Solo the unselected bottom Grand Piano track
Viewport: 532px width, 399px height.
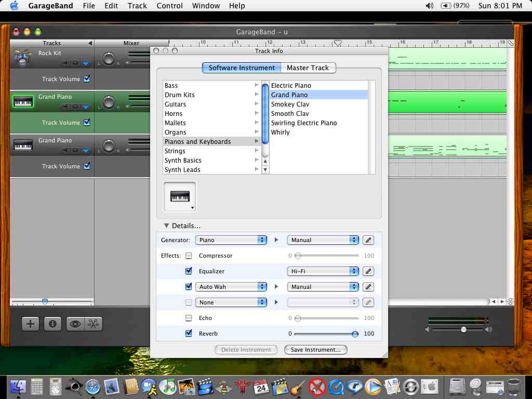(75, 151)
